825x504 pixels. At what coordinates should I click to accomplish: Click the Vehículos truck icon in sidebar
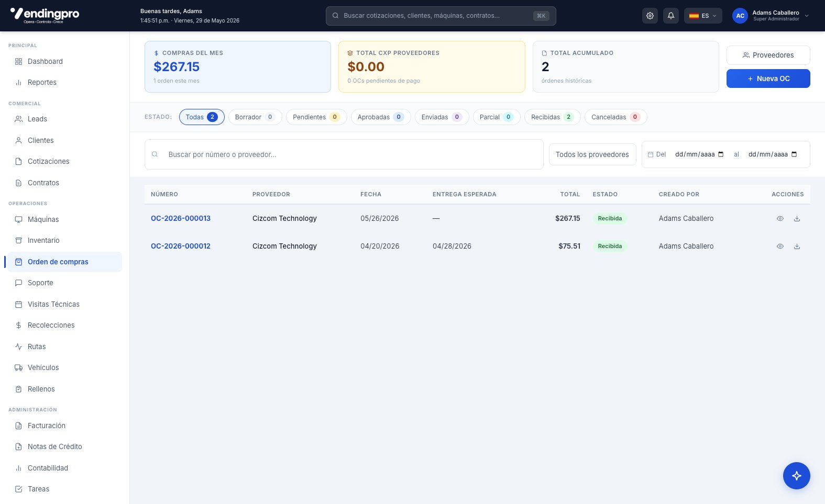(18, 368)
